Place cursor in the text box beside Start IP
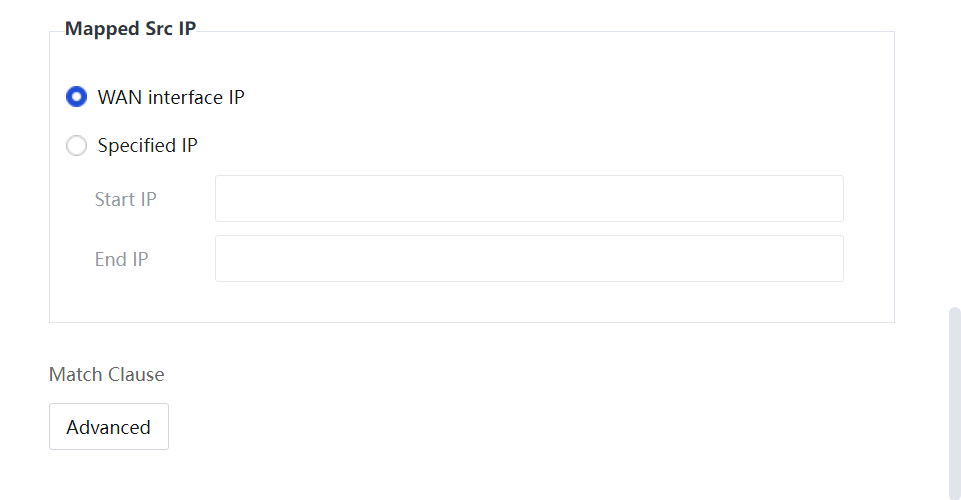This screenshot has width=961, height=500. (x=529, y=199)
